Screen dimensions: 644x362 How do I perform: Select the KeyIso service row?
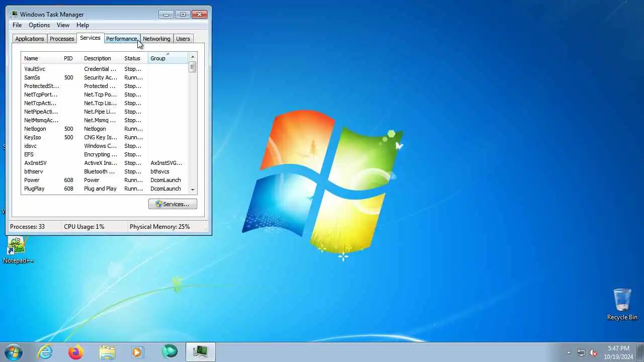coord(104,137)
